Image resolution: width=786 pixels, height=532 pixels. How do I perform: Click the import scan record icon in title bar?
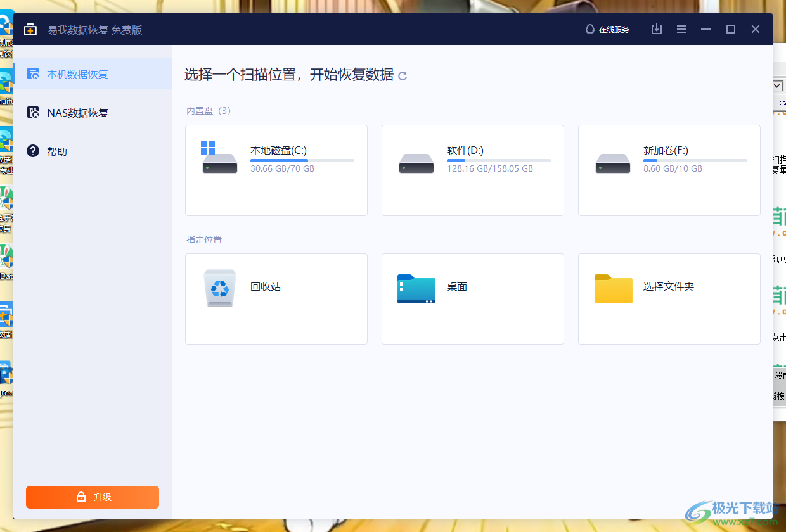point(657,29)
